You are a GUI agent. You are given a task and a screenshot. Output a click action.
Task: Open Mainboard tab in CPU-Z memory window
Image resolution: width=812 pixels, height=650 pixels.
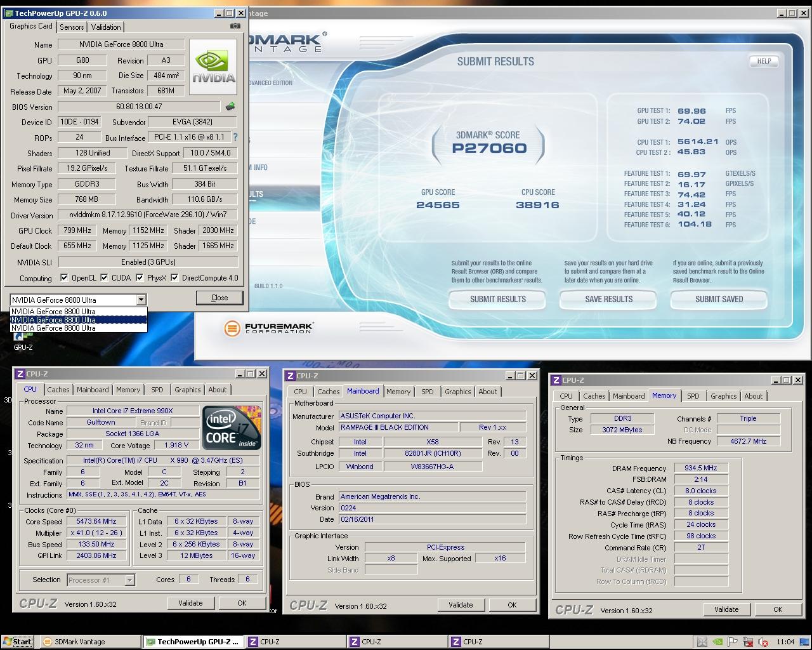click(629, 396)
